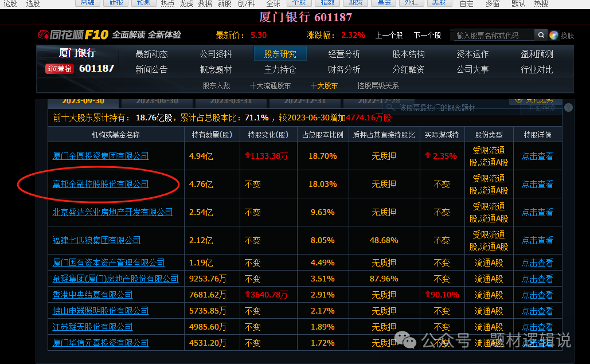Go to 下一个股 next stock

427,35
